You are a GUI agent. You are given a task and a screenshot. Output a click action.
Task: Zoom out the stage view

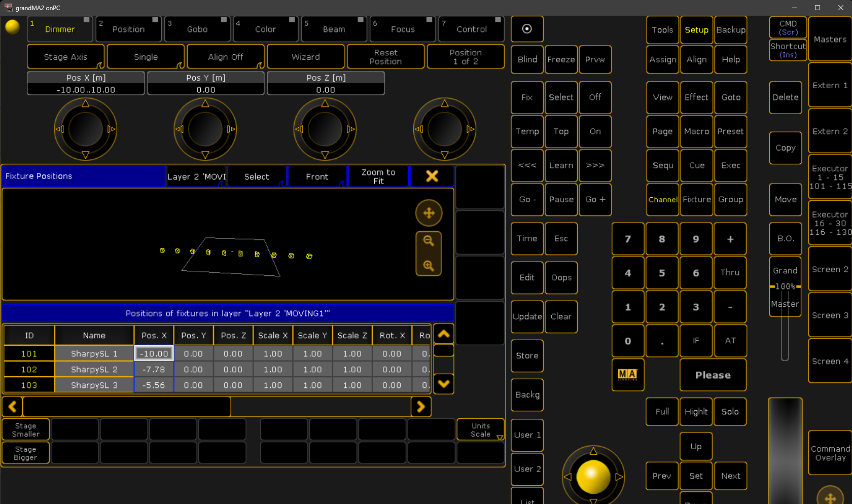click(429, 241)
